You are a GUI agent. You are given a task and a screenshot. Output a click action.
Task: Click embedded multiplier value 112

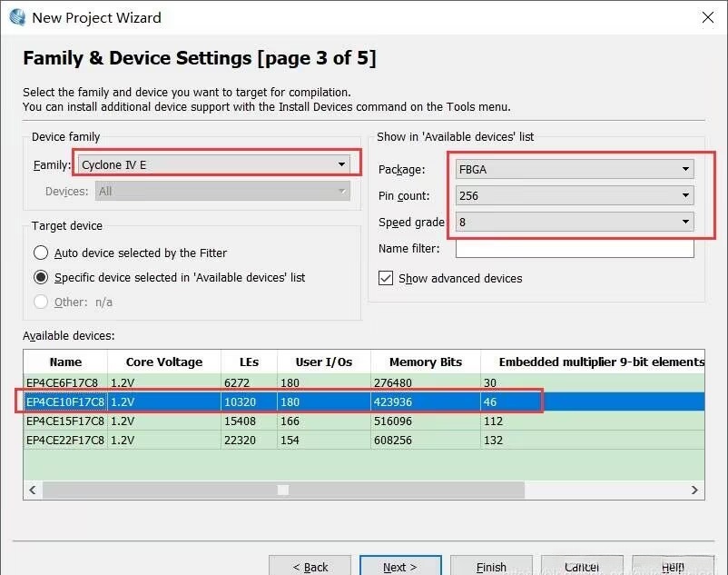click(x=493, y=421)
